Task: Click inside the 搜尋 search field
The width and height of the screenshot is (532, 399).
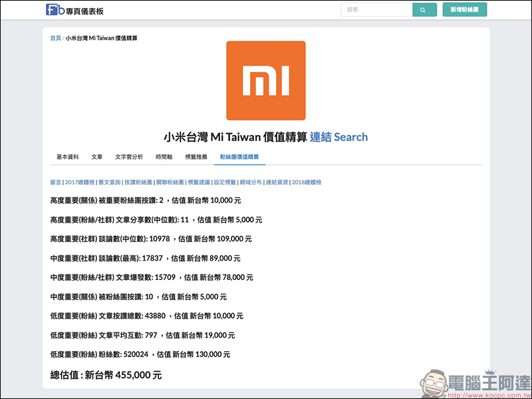Action: pos(376,10)
